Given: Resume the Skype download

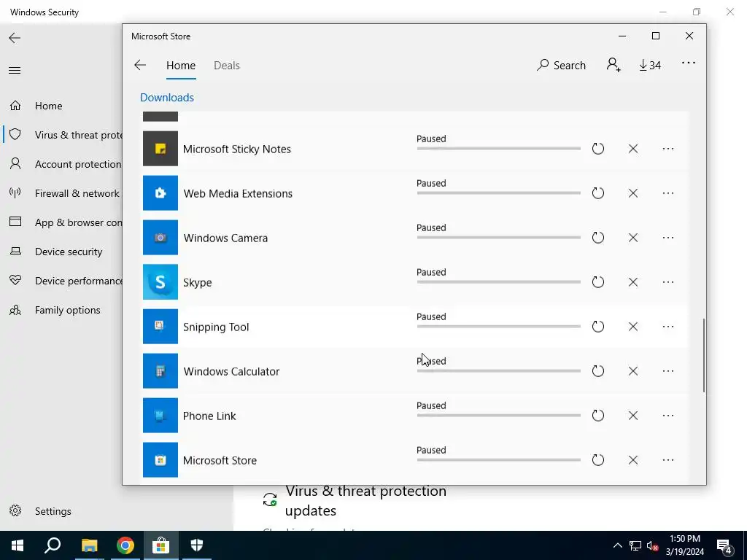Looking at the screenshot, I should click(x=598, y=282).
